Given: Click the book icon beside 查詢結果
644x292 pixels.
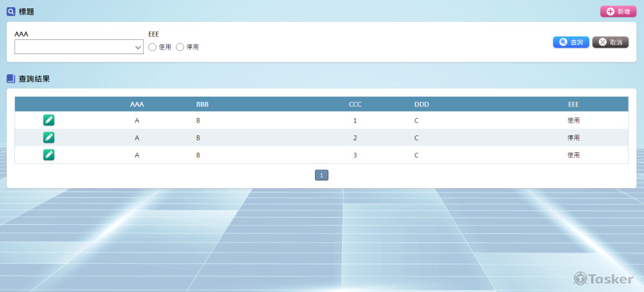Looking at the screenshot, I should pyautogui.click(x=10, y=79).
